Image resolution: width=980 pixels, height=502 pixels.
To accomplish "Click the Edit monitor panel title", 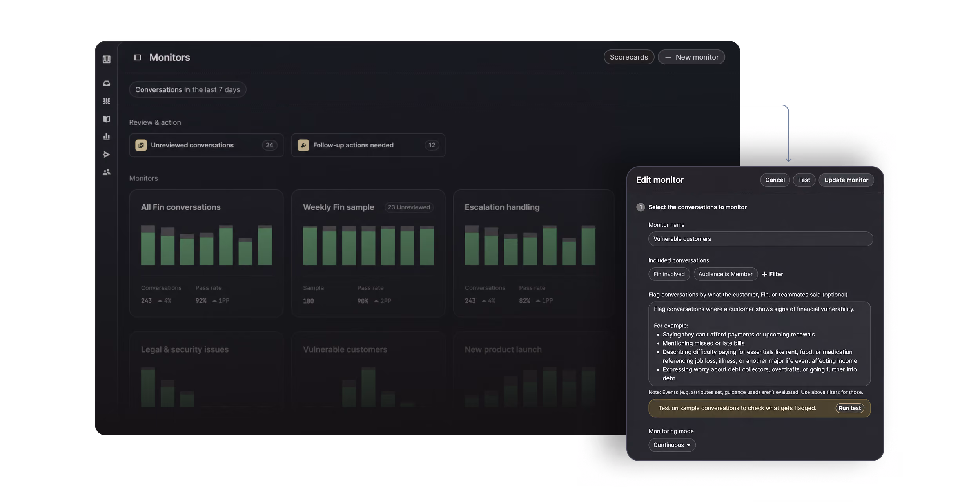I will [660, 180].
